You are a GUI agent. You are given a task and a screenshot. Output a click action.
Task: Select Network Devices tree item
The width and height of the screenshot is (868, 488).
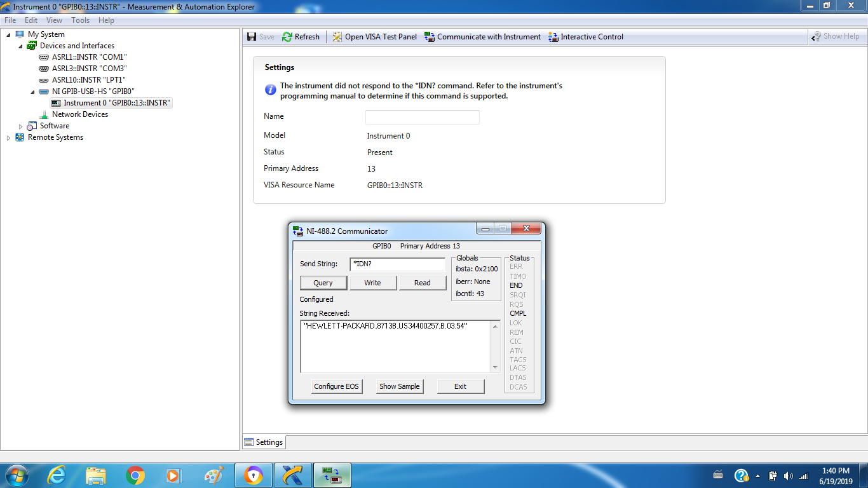point(80,114)
